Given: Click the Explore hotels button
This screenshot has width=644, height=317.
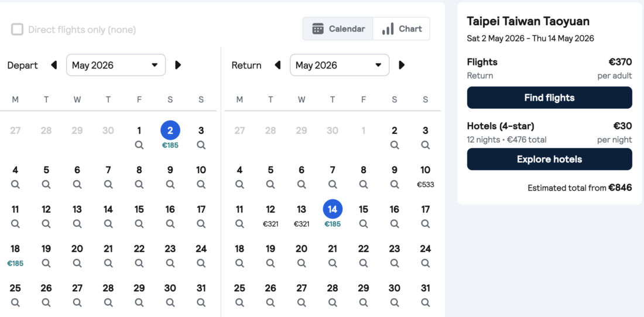Looking at the screenshot, I should pos(549,159).
